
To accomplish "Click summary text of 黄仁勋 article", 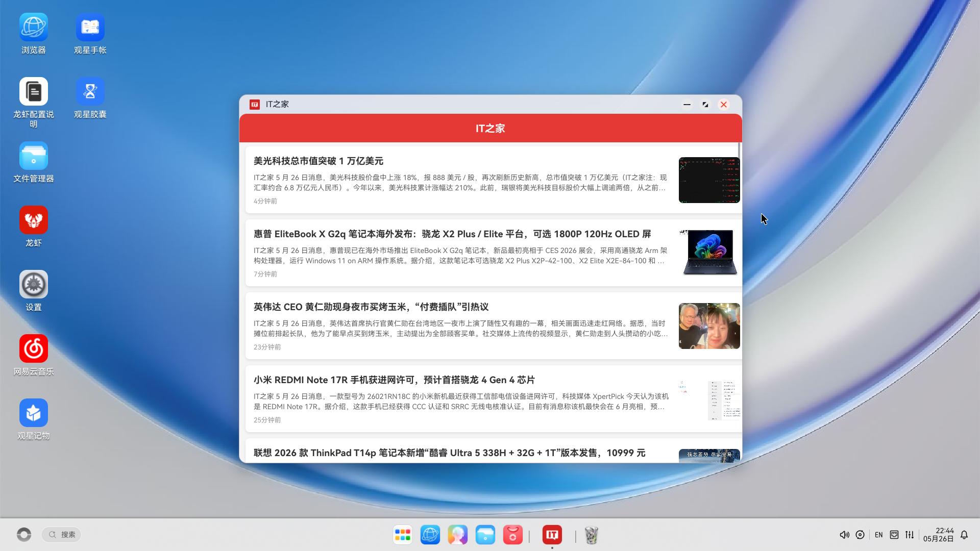I will tap(461, 329).
